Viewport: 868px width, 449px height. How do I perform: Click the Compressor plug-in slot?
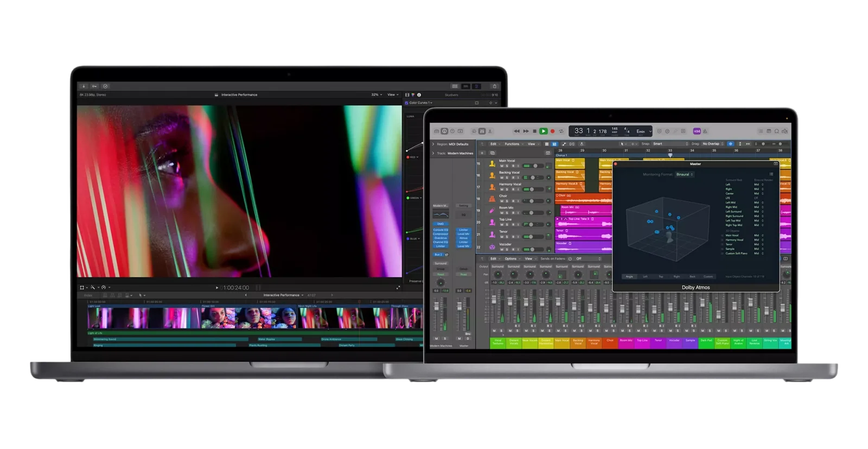pos(441,234)
